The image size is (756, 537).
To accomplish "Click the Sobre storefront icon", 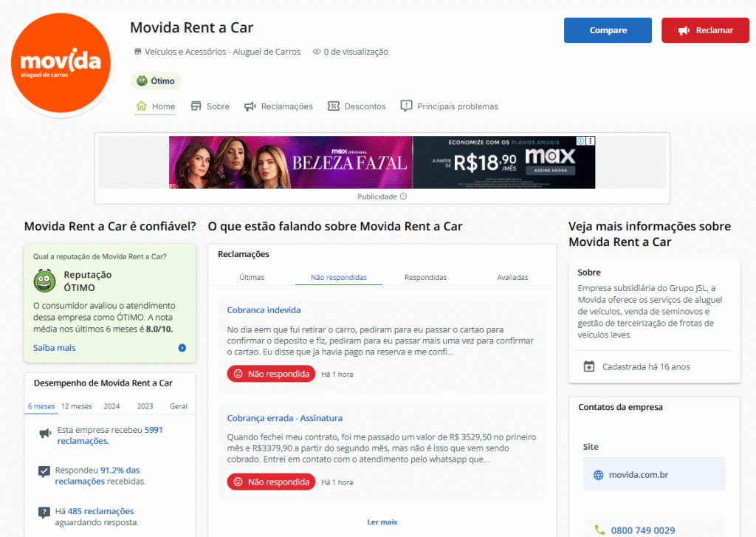I will 196,106.
